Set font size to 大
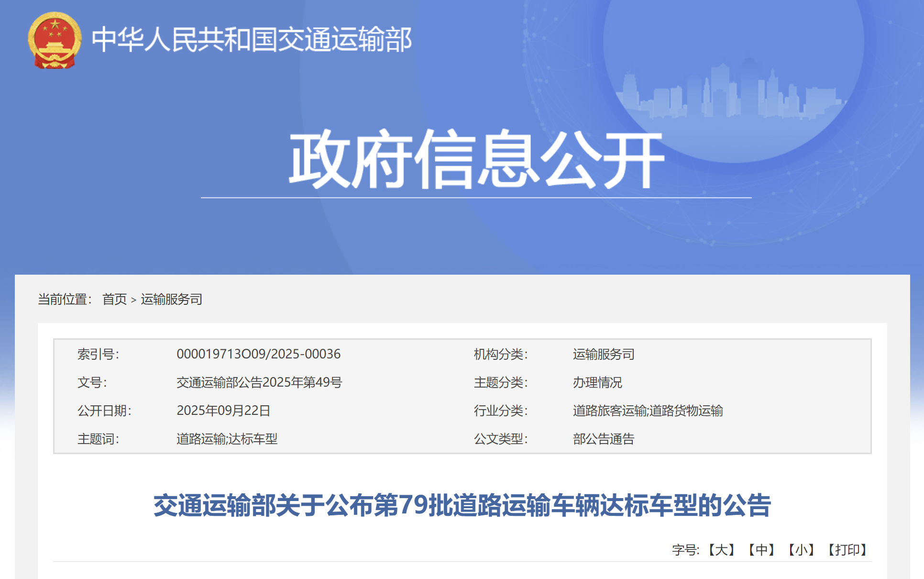Screen dimensions: 924x579 point(721,550)
